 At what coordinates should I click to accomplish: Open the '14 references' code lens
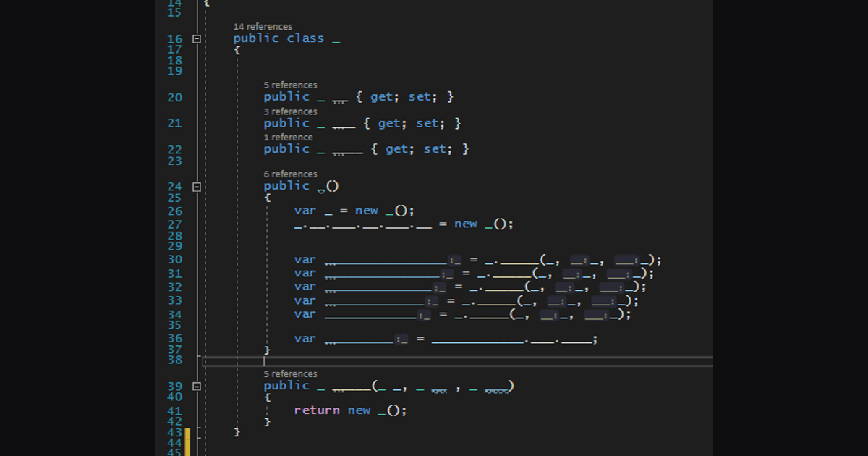[x=263, y=27]
